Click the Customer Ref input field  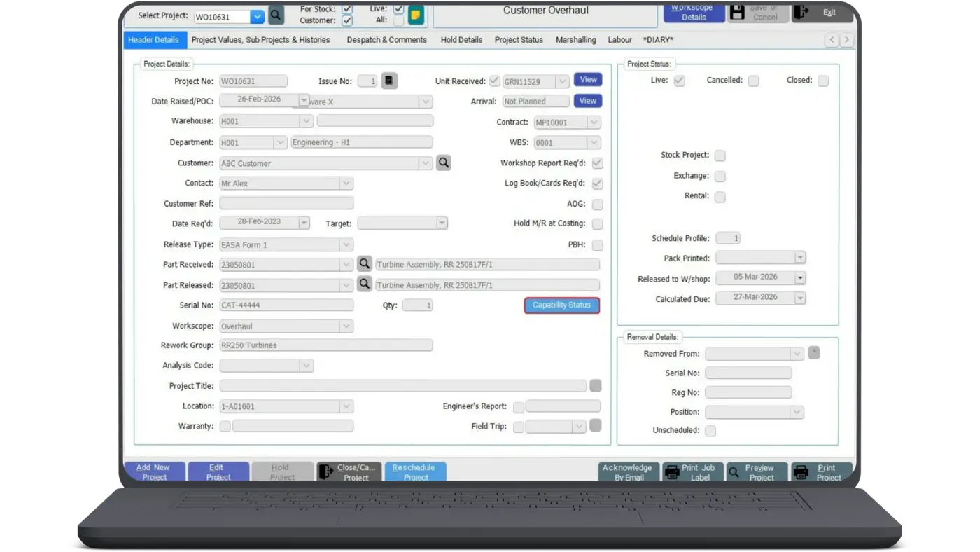pyautogui.click(x=286, y=203)
